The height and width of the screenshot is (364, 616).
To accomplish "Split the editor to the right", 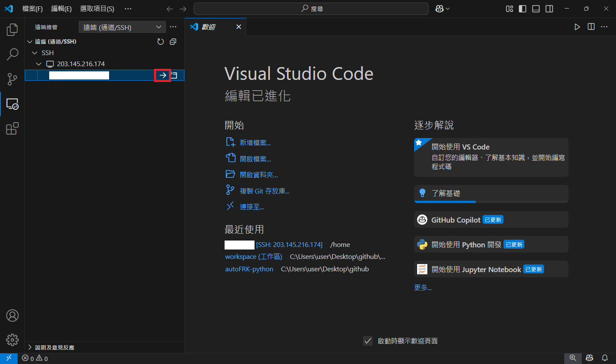I will [591, 27].
